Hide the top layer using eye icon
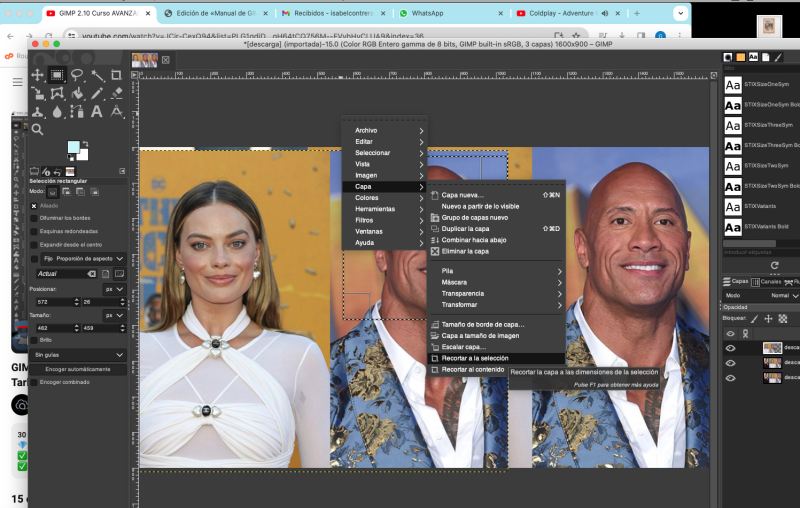 pos(730,348)
